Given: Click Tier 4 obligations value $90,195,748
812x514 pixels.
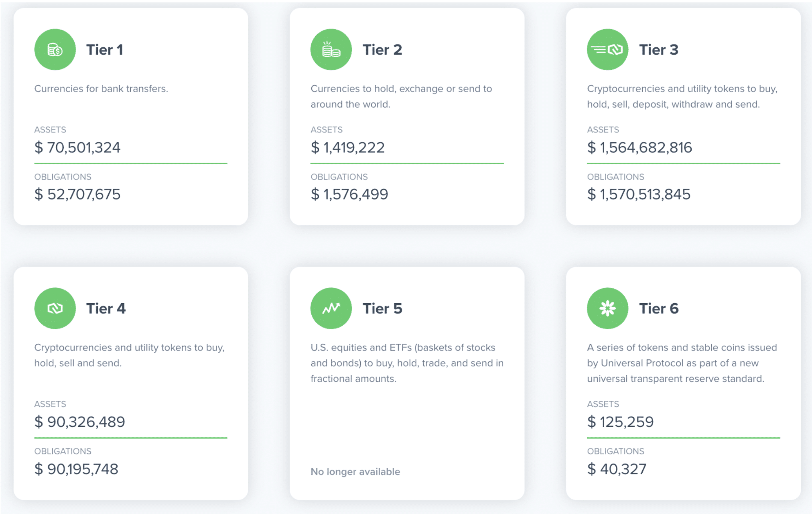Looking at the screenshot, I should 76,469.
